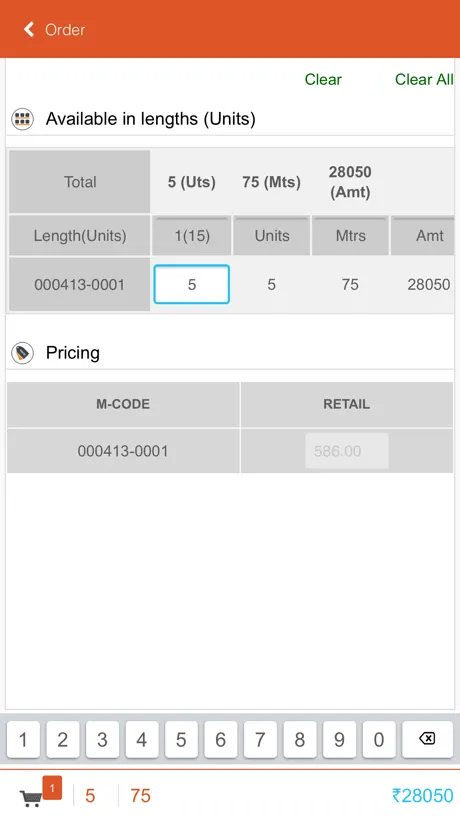This screenshot has height=818, width=460.
Task: Tap the 75 meters count in bottom bar
Action: (x=140, y=796)
